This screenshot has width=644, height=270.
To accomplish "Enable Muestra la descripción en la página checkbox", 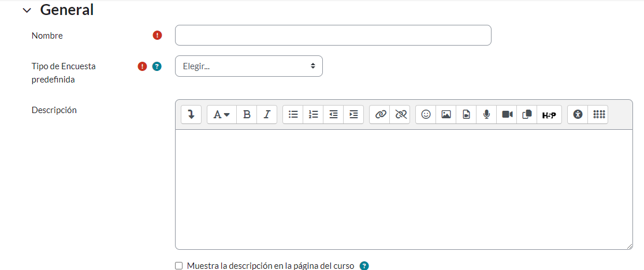I will [x=178, y=266].
